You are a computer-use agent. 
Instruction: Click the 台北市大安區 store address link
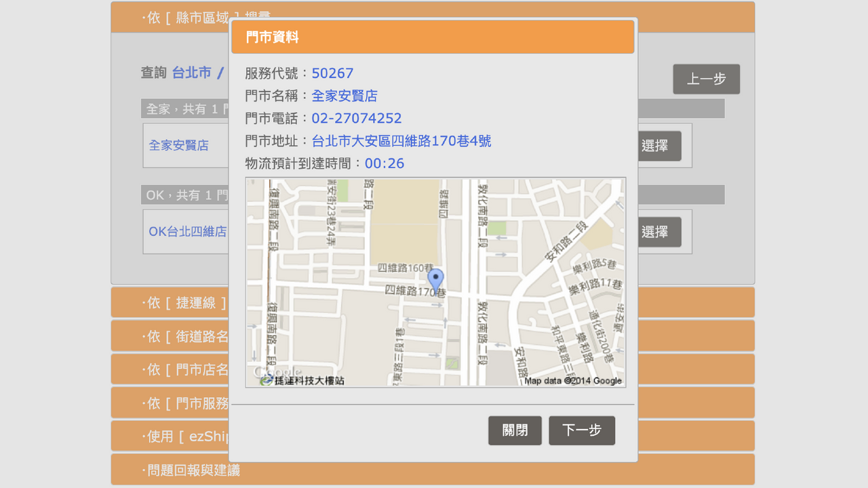click(x=400, y=141)
